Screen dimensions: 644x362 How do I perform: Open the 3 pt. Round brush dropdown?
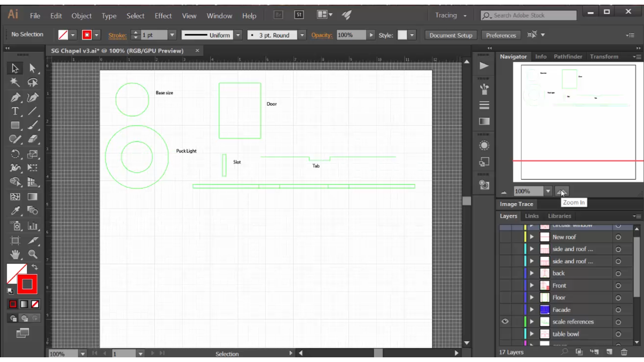point(302,35)
